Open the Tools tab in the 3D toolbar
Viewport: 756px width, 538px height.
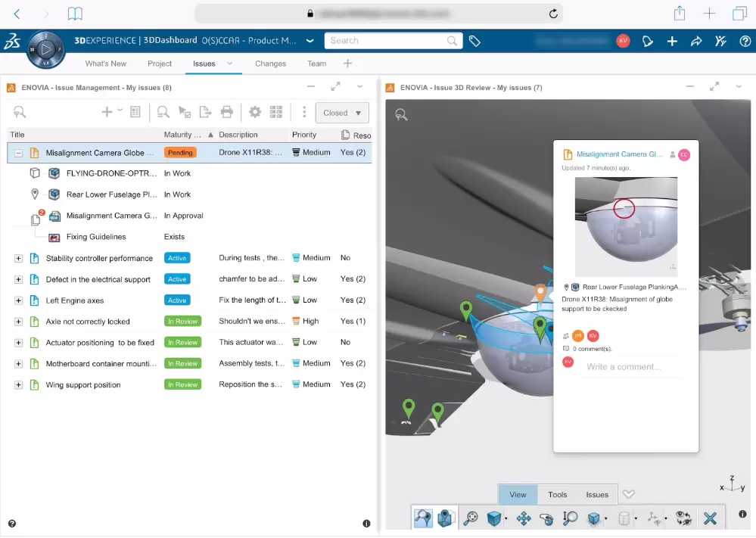pos(557,495)
